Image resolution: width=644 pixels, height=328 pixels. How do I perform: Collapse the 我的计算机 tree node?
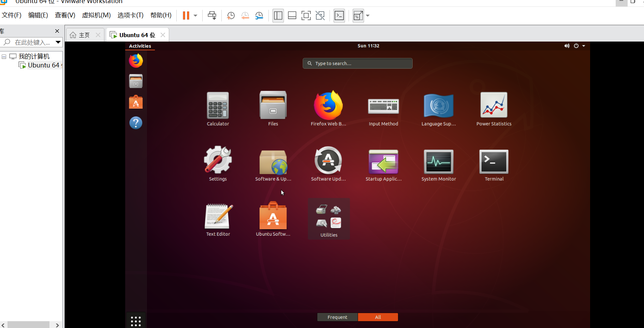[4, 57]
